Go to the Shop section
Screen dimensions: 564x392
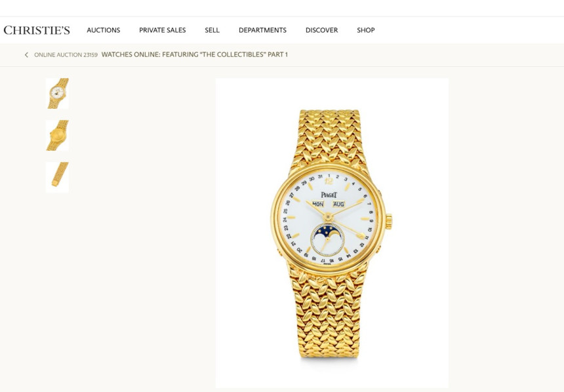click(x=366, y=30)
